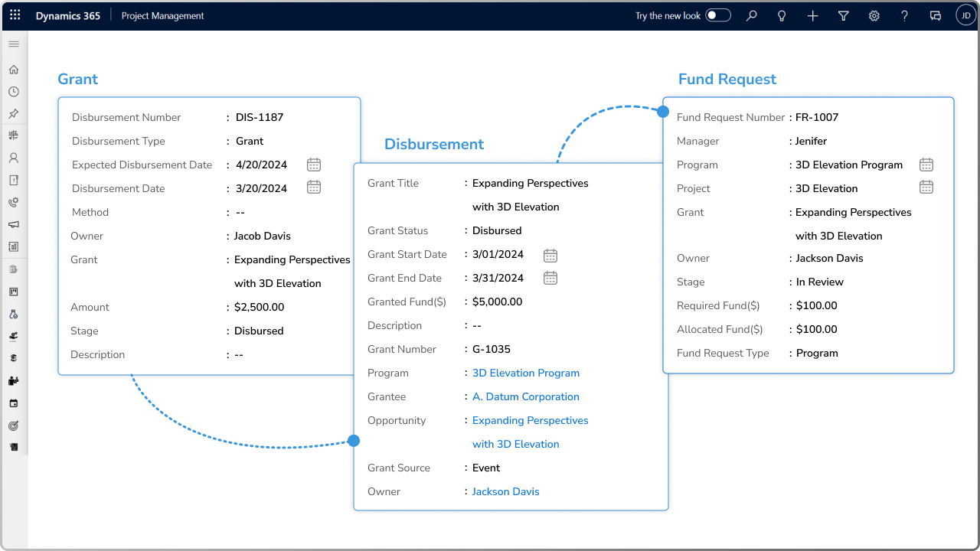Click the Project Management app name
The image size is (980, 551).
pyautogui.click(x=163, y=15)
